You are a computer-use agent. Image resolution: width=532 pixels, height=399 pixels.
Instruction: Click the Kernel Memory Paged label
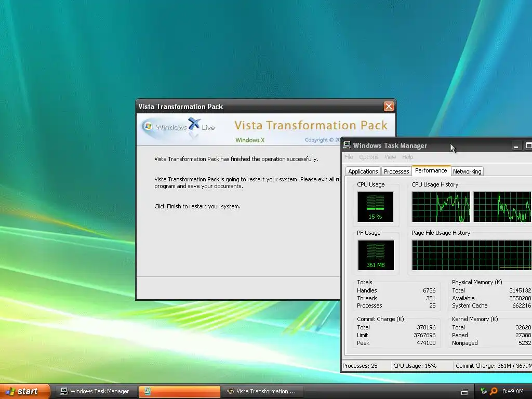pos(460,335)
